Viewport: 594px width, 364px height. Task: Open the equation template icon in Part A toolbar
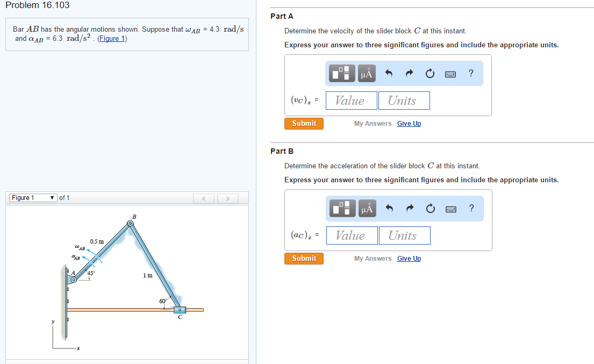342,74
